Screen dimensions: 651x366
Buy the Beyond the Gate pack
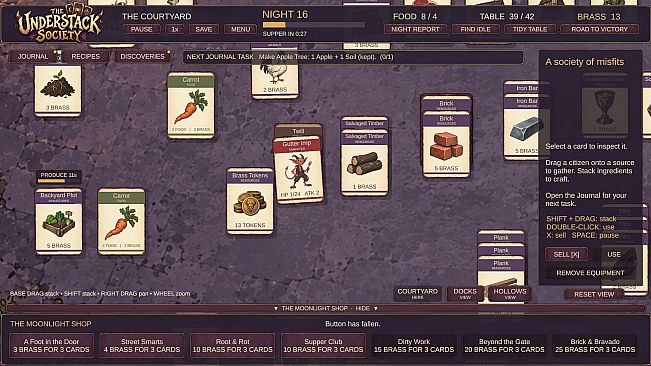504,346
